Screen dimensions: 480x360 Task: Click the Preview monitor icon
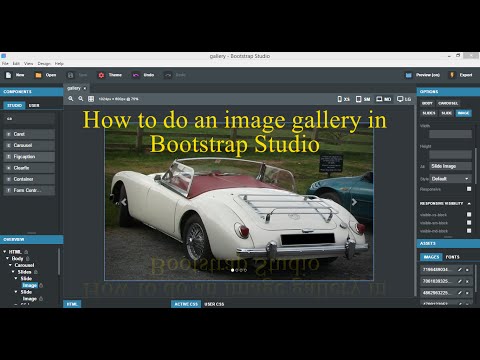(x=409, y=75)
